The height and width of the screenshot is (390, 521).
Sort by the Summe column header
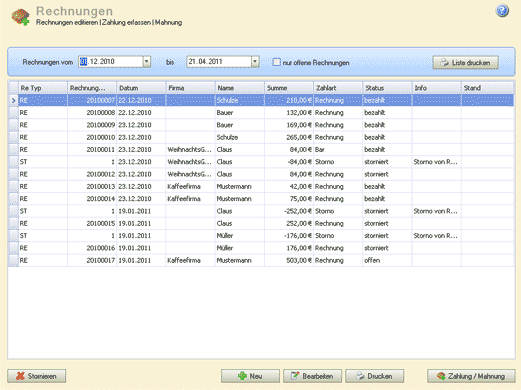[289, 88]
